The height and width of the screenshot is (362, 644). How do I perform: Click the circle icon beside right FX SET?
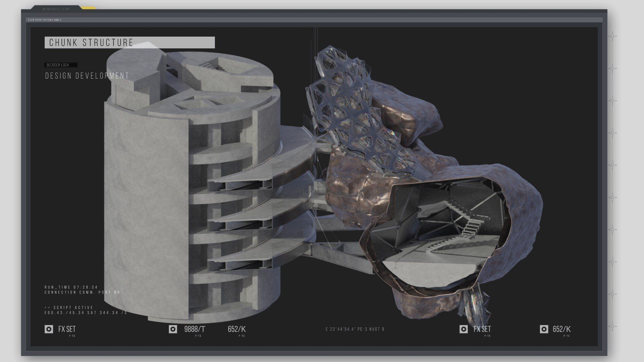coord(464,329)
